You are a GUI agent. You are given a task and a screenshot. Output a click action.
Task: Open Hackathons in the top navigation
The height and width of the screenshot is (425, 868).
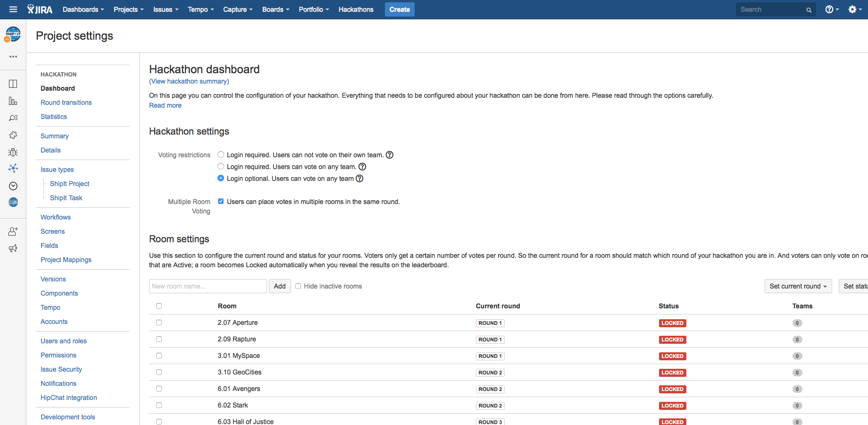pos(356,9)
